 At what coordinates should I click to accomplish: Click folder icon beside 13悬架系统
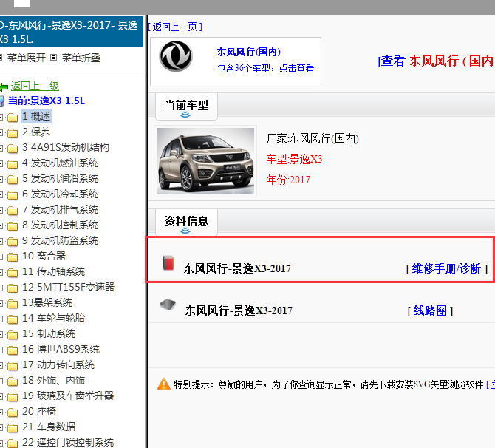click(13, 304)
